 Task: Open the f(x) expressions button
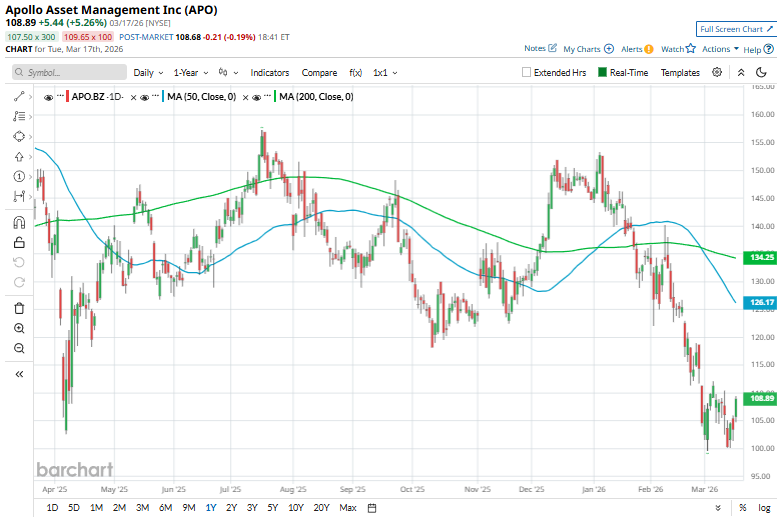(355, 73)
